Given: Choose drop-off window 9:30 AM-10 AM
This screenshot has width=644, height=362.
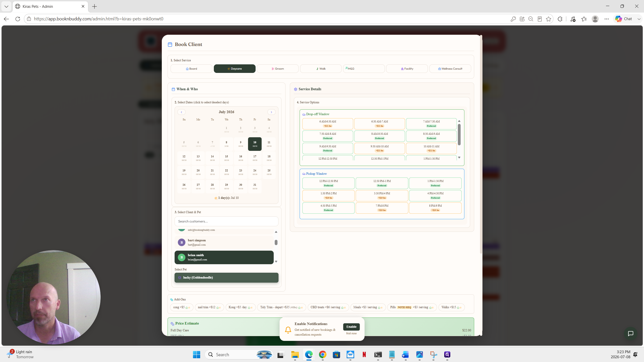Looking at the screenshot, I should (379, 148).
